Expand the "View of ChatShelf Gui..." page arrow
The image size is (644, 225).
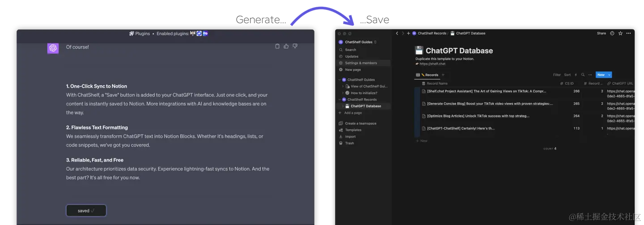point(343,86)
